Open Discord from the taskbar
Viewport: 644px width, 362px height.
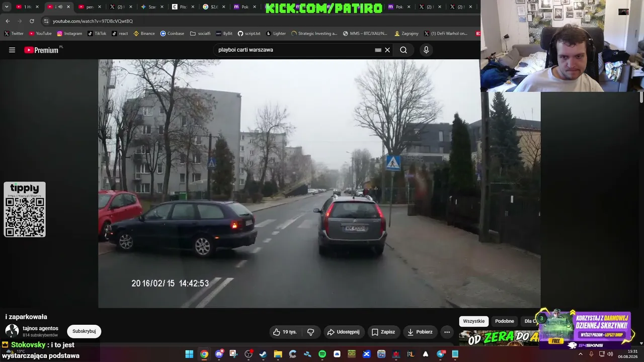219,354
